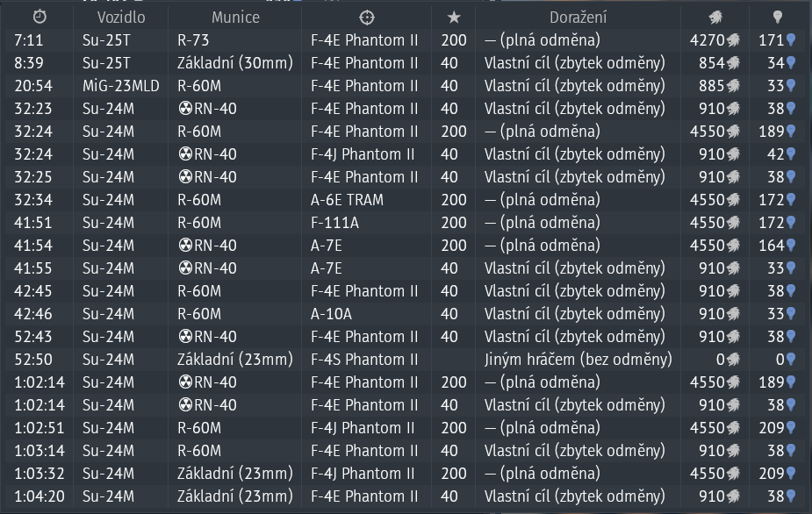
Task: Click the nuclear symbol in the 52:43 row
Action: [x=184, y=337]
